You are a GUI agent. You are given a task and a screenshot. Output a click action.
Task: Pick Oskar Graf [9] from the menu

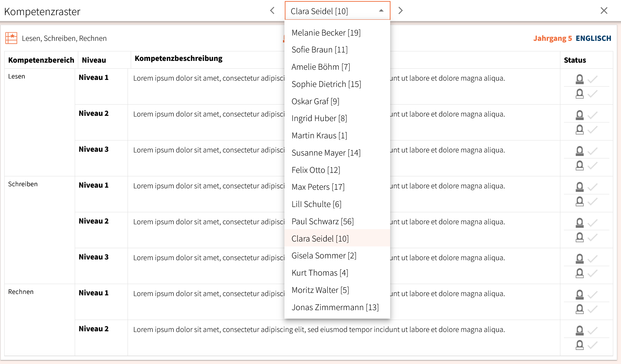coord(315,101)
